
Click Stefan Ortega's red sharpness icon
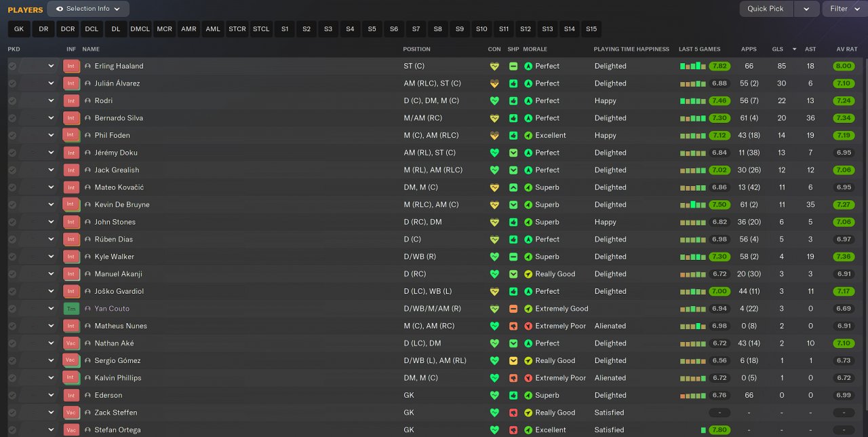(513, 430)
